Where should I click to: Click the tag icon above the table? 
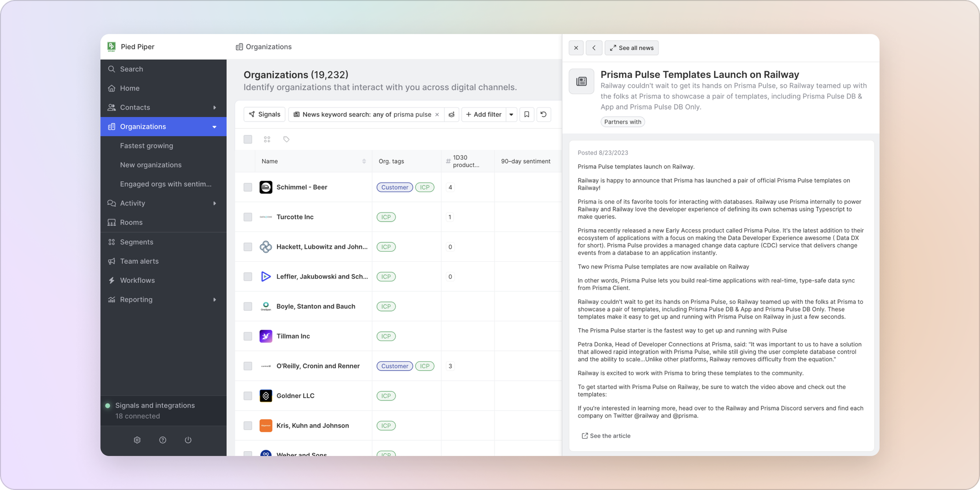(286, 139)
